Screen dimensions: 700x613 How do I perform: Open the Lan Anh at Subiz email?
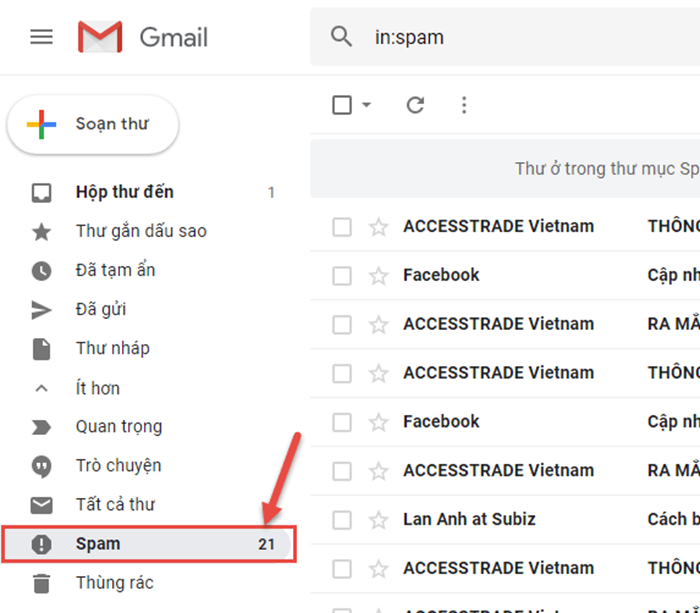coord(505,519)
